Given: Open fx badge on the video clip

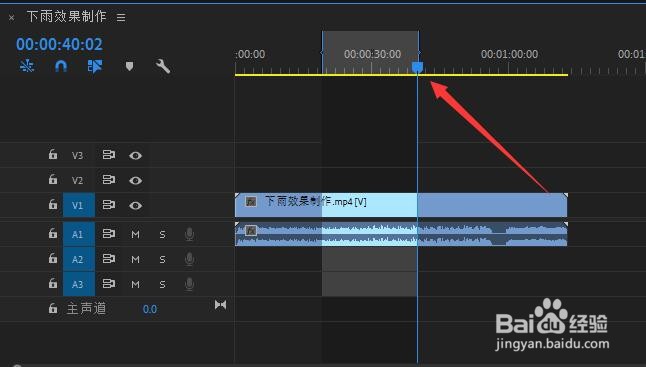Looking at the screenshot, I should pyautogui.click(x=251, y=201).
